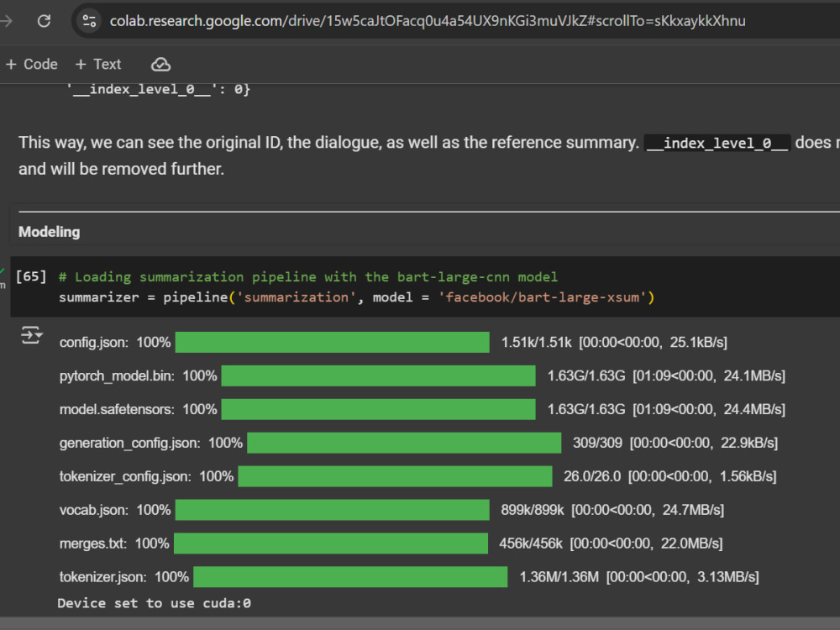Click the Modeling section heading
The height and width of the screenshot is (630, 840).
coord(50,232)
